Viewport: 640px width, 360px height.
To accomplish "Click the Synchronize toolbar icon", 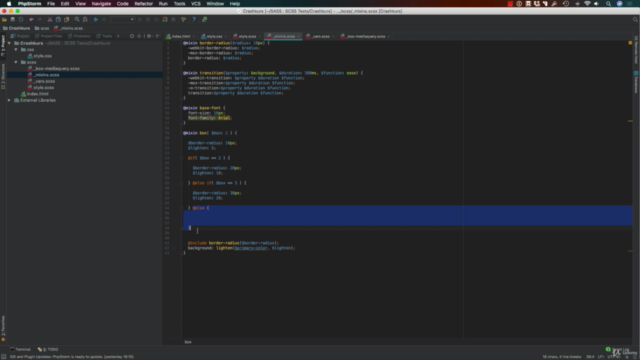I will pos(21,19).
